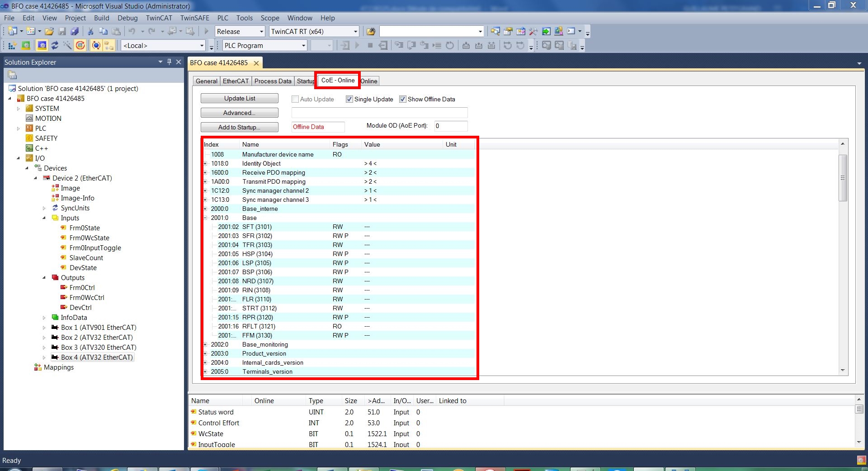The image size is (868, 471).
Task: Click the Cut scissors icon
Action: pyautogui.click(x=90, y=31)
